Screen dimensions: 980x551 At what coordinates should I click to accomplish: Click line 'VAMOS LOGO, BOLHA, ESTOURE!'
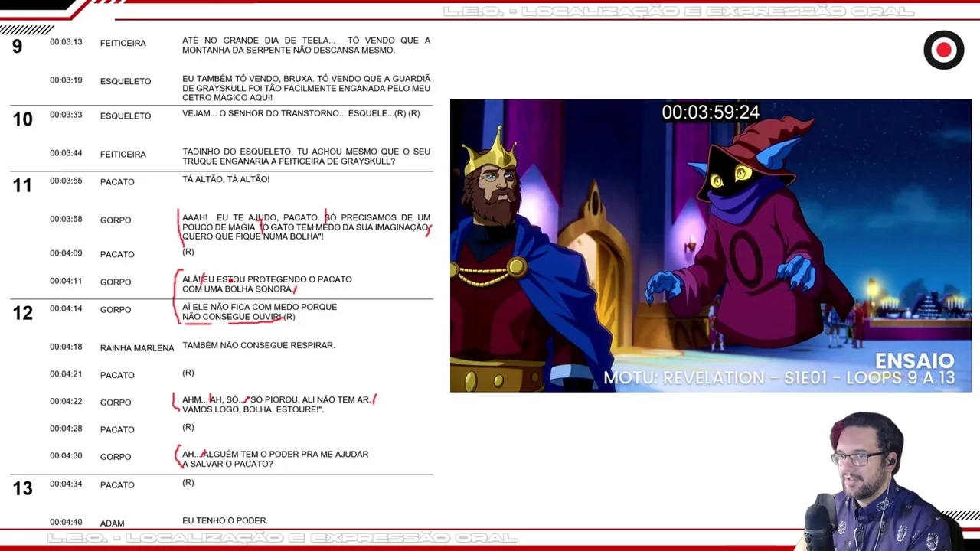tap(253, 409)
